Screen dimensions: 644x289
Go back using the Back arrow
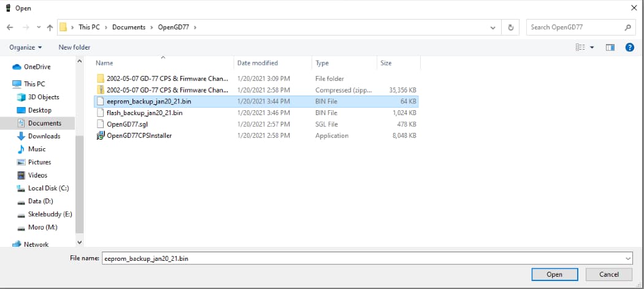coord(10,28)
